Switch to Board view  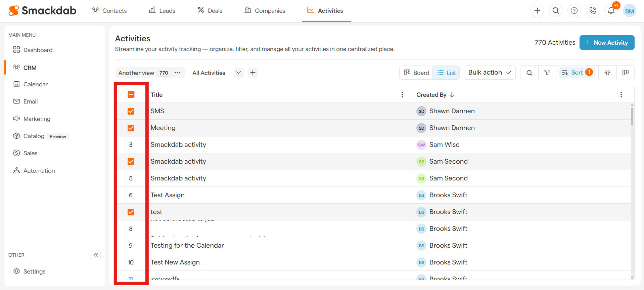(x=416, y=73)
